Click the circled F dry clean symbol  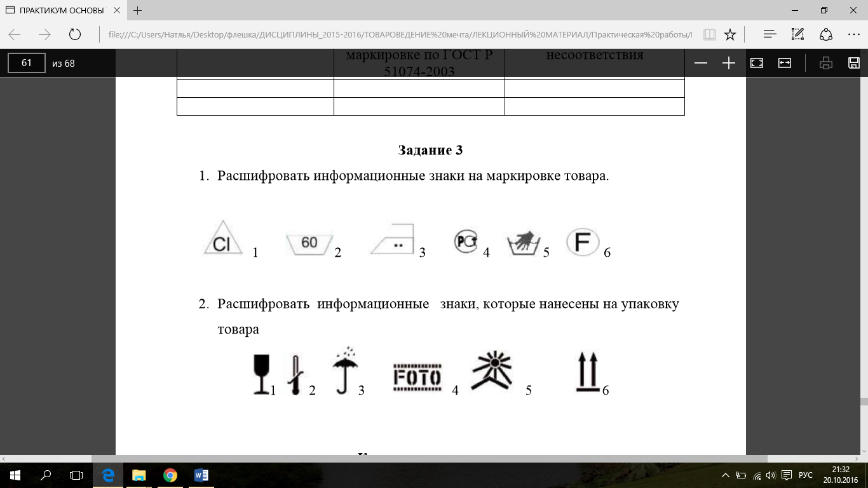pyautogui.click(x=583, y=242)
